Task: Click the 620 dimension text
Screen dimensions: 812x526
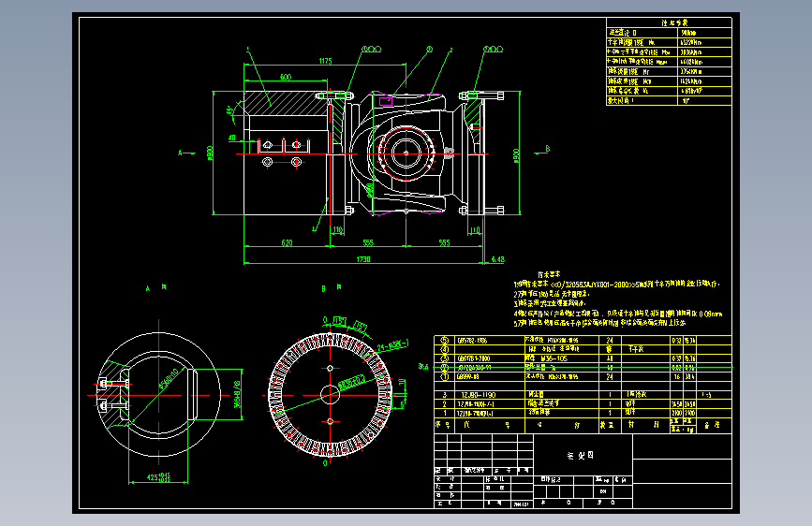Action: coord(287,242)
